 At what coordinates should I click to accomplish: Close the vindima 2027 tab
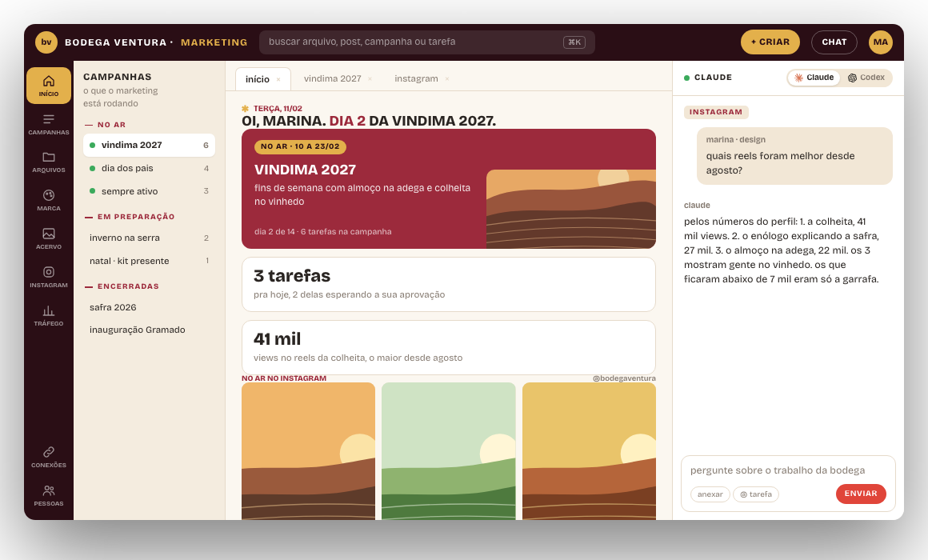(x=370, y=78)
